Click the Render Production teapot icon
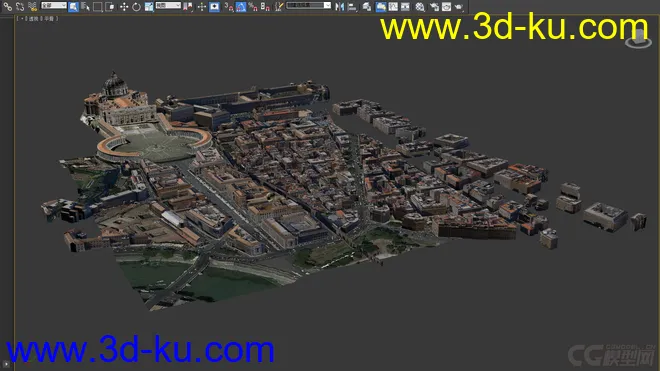This screenshot has height=371, width=660. (x=459, y=7)
